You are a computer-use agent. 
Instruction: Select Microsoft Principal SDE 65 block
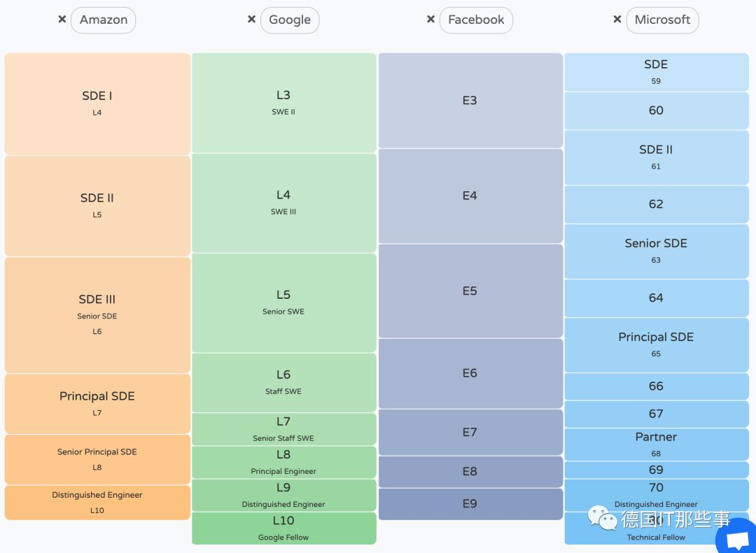point(656,344)
